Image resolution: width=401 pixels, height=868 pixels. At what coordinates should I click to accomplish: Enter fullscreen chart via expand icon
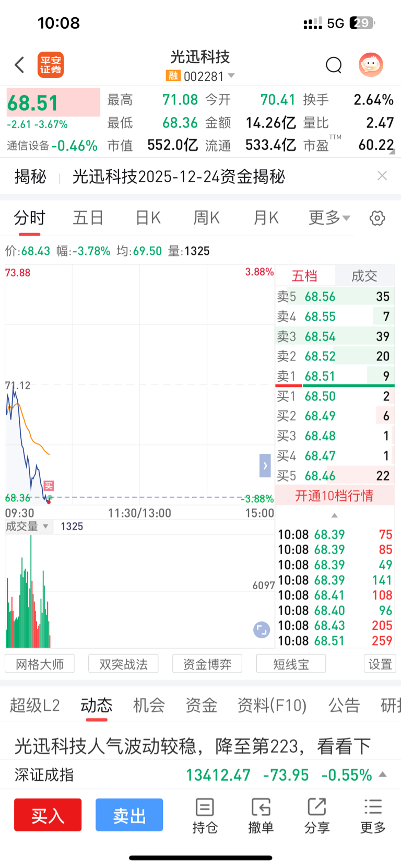tap(262, 630)
